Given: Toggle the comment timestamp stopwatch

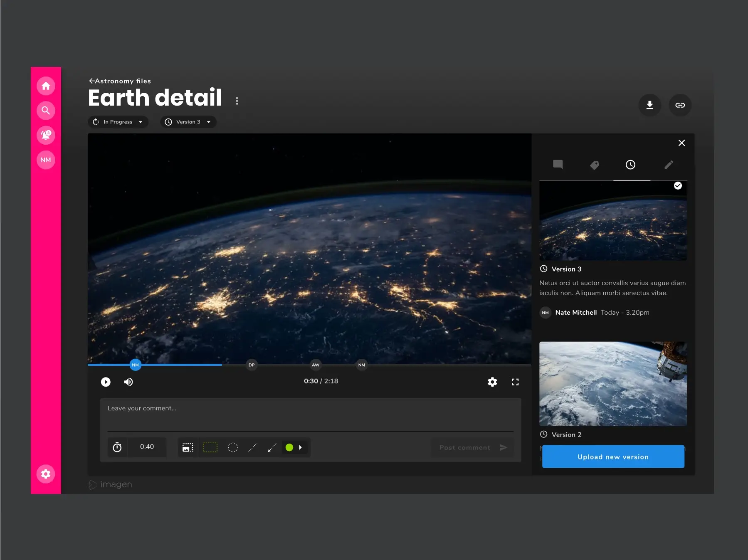Looking at the screenshot, I should click(x=117, y=447).
